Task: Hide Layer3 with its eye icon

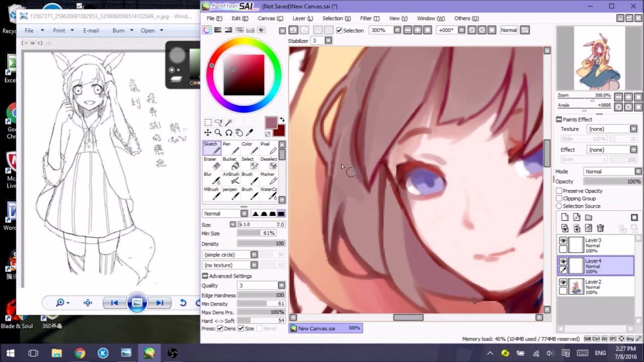Action: pos(563,241)
